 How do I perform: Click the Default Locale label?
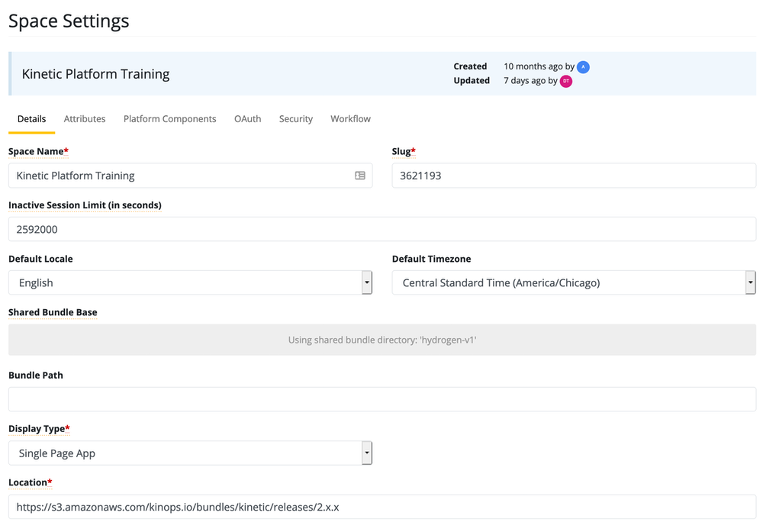(x=41, y=259)
